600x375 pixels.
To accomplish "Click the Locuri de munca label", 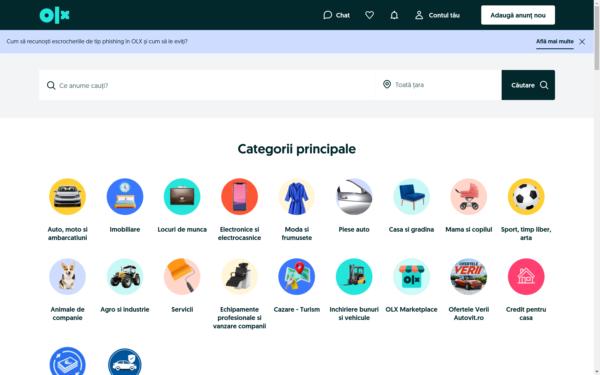I will (182, 230).
